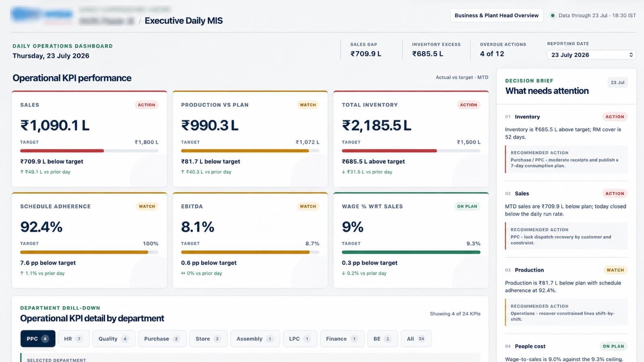Click the WATCH badge on Schedule Adherence card
Viewport: 644px width, 362px height.
(x=147, y=206)
